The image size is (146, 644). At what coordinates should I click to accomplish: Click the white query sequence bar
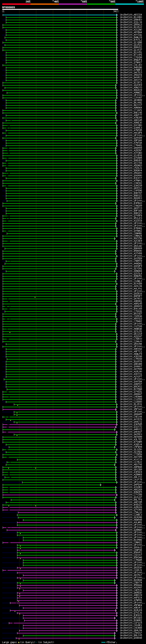click(x=60, y=10)
